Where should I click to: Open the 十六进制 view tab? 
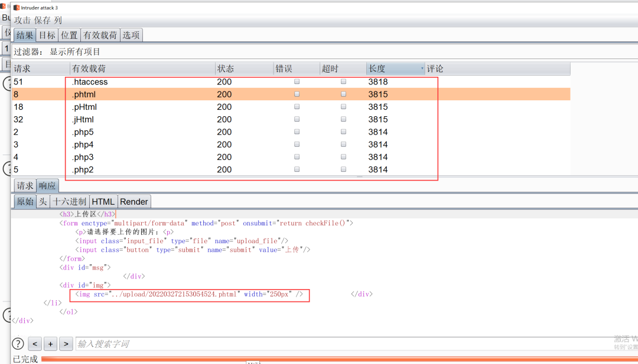click(x=69, y=202)
